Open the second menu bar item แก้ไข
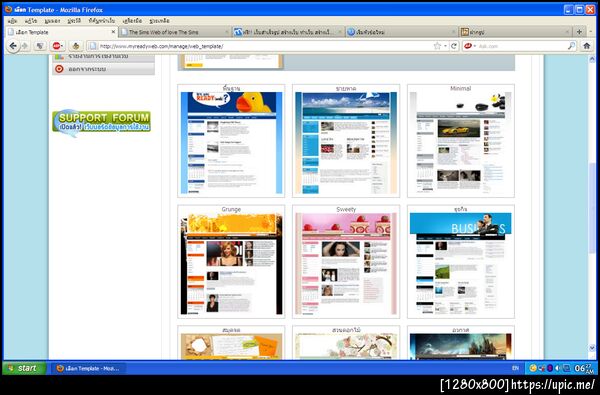Viewport: 600px width, 395px height. [x=31, y=21]
